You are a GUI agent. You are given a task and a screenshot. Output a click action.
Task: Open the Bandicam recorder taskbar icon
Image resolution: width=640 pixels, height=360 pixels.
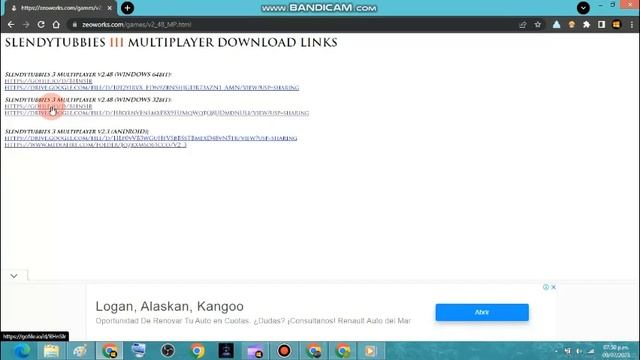click(284, 351)
